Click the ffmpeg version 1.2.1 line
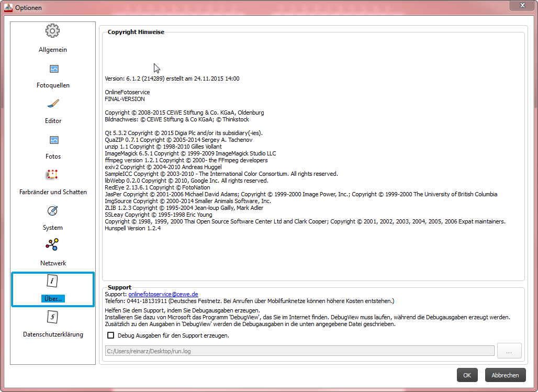 pyautogui.click(x=186, y=160)
